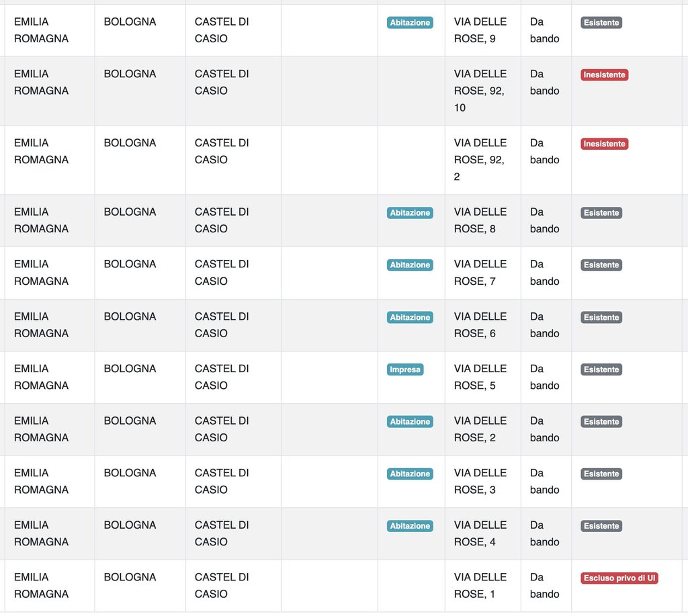
Task: Click the Esistente badge for VIA DELLE ROSE, 3
Action: 601,474
